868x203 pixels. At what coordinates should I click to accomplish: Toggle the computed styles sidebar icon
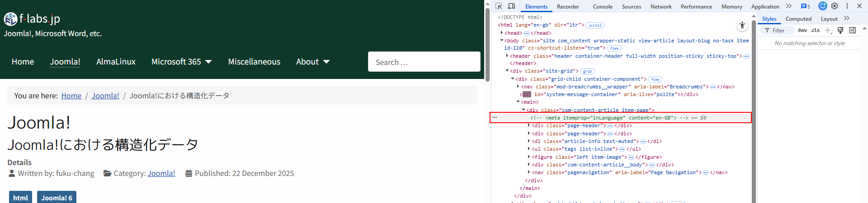click(x=853, y=30)
